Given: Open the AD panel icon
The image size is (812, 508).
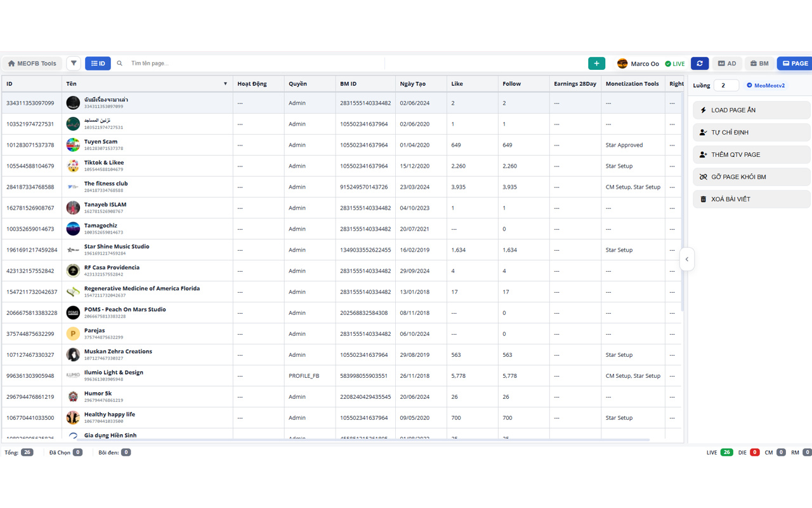Looking at the screenshot, I should pos(726,63).
